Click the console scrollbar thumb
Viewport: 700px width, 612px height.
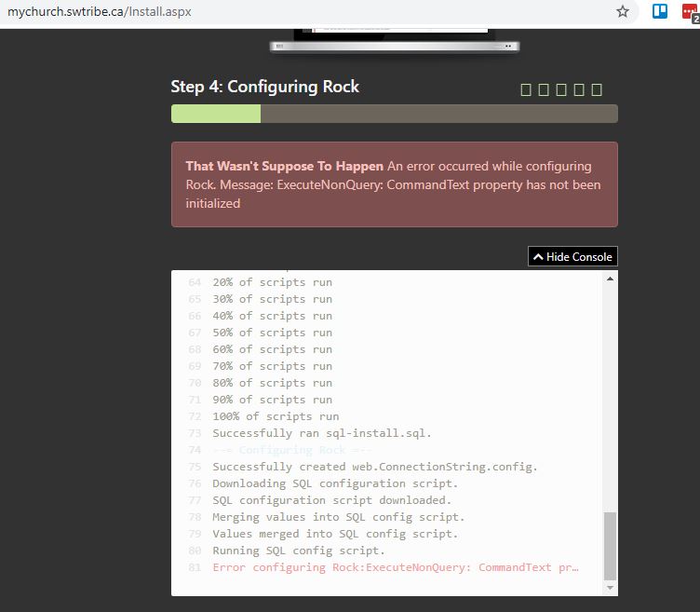(x=610, y=546)
